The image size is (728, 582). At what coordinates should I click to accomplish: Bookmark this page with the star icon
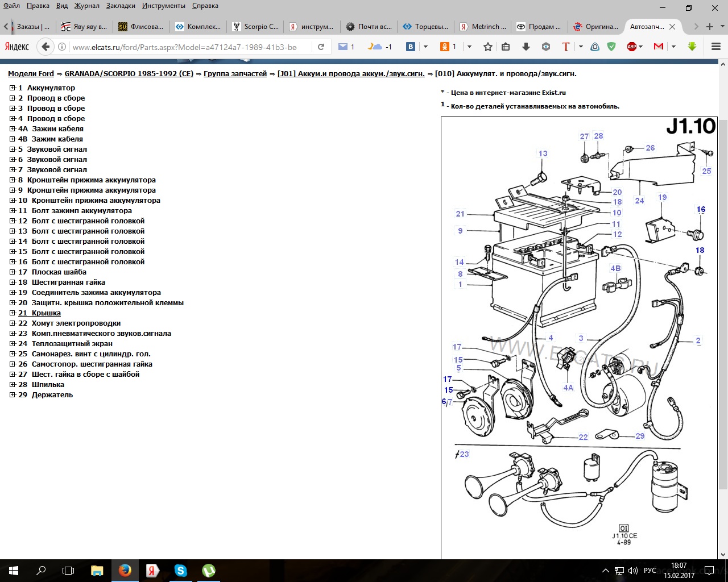[x=487, y=47]
